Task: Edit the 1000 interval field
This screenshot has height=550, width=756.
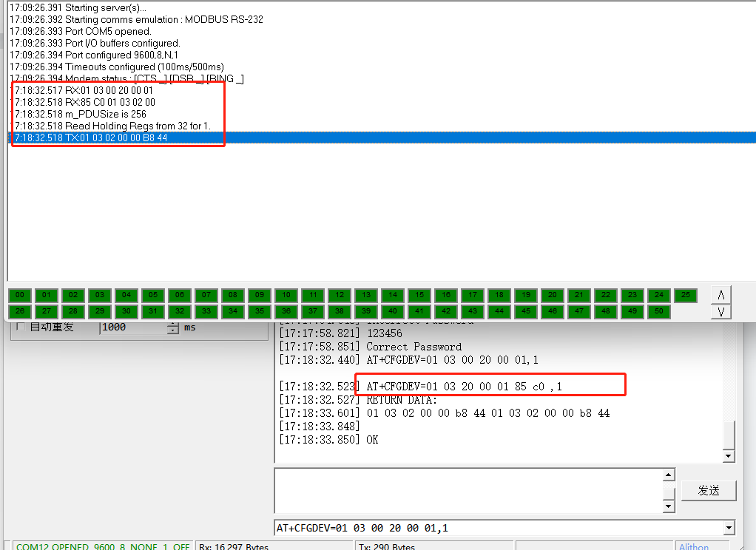Action: [x=133, y=327]
